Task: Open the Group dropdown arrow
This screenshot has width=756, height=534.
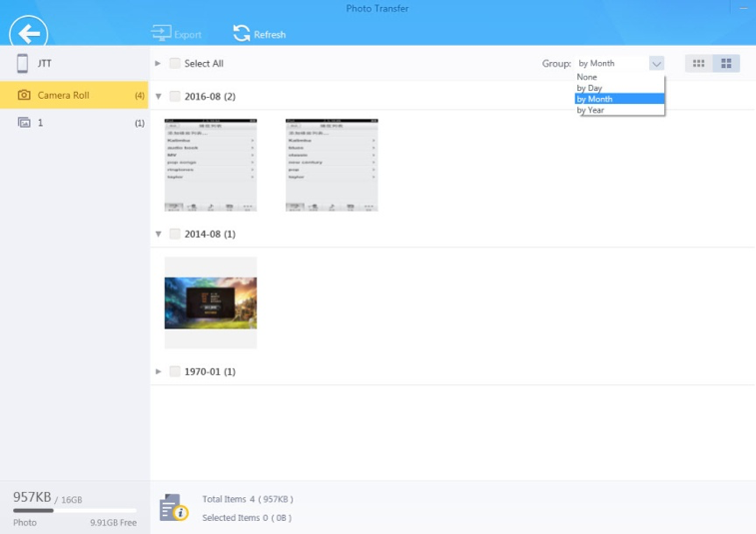Action: (656, 63)
